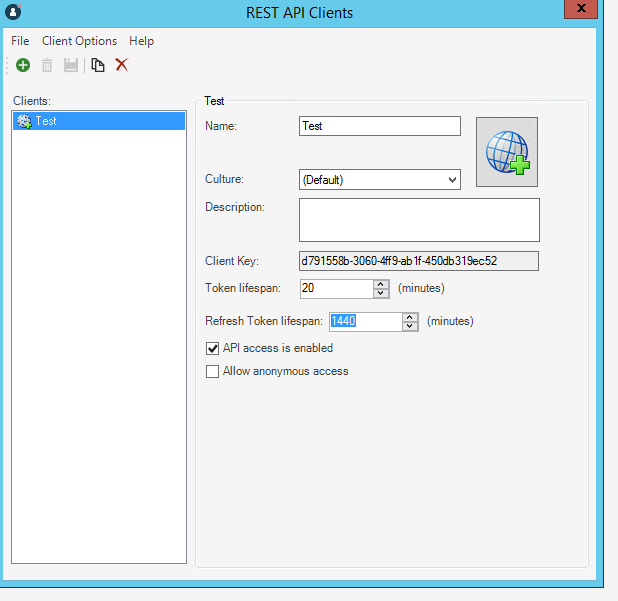Click the green add client icon
The image size is (618, 601).
point(23,65)
